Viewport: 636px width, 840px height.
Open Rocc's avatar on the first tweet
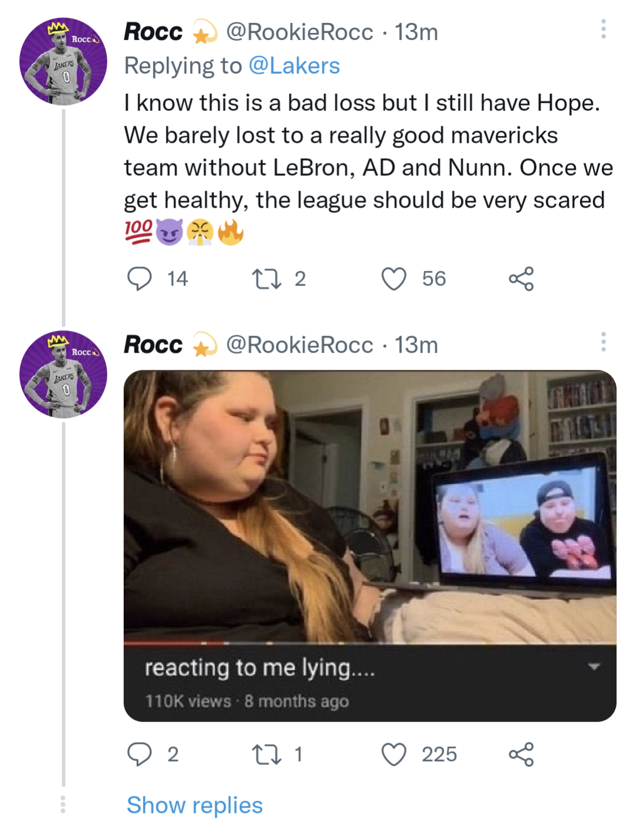tap(63, 61)
